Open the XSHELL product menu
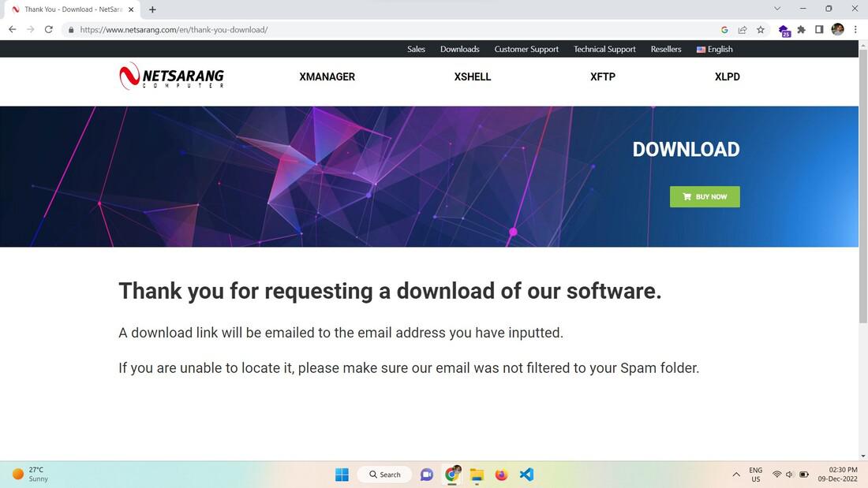This screenshot has width=868, height=488. coord(472,77)
